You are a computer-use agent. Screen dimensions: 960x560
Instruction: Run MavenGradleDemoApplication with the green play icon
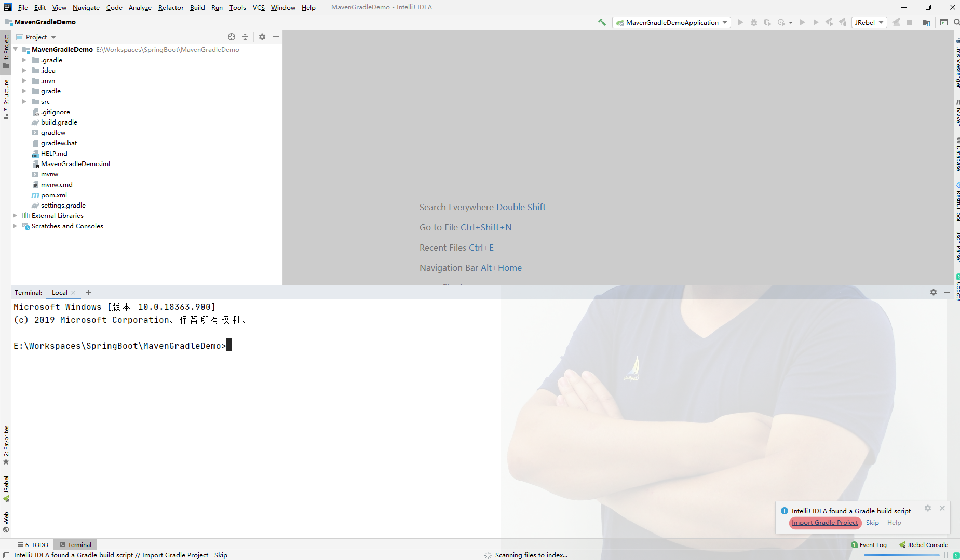(x=740, y=22)
